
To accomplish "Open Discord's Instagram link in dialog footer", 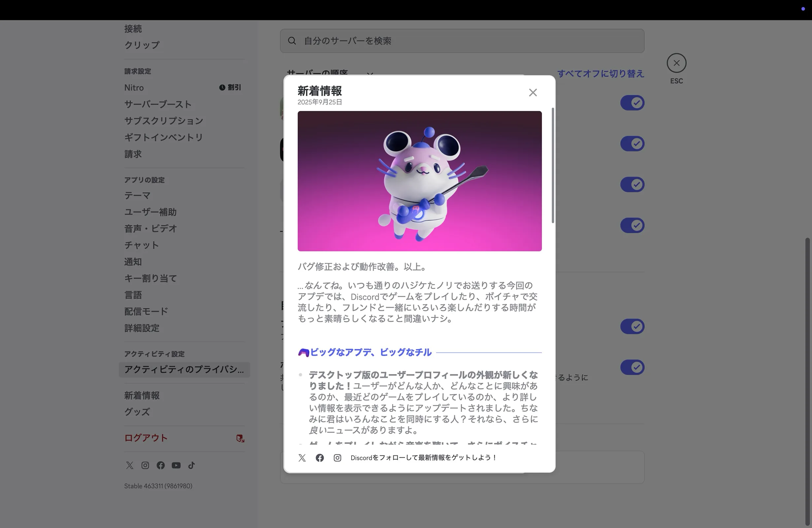I will pos(337,458).
